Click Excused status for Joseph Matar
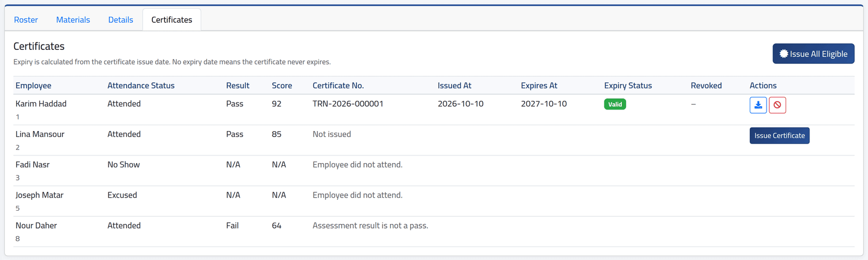The height and width of the screenshot is (260, 868). click(122, 194)
